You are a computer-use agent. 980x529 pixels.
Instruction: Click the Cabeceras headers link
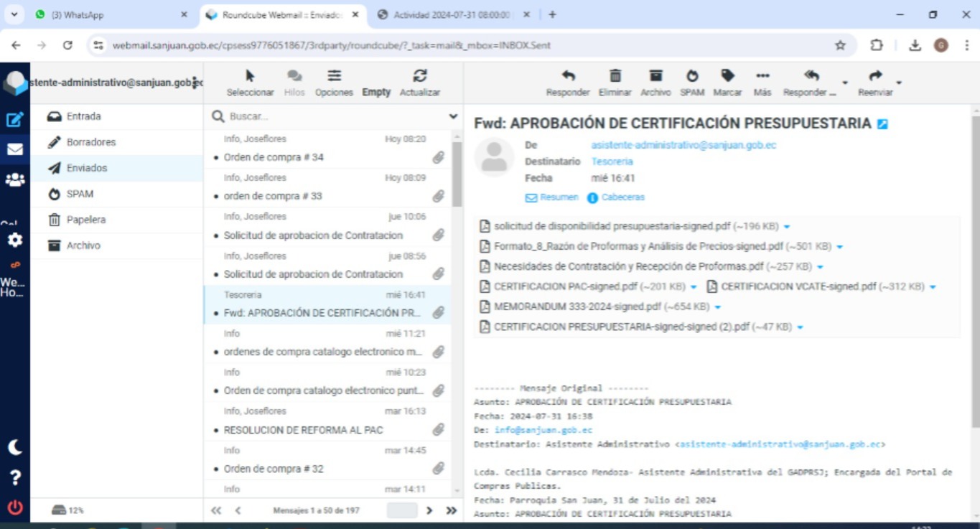622,197
